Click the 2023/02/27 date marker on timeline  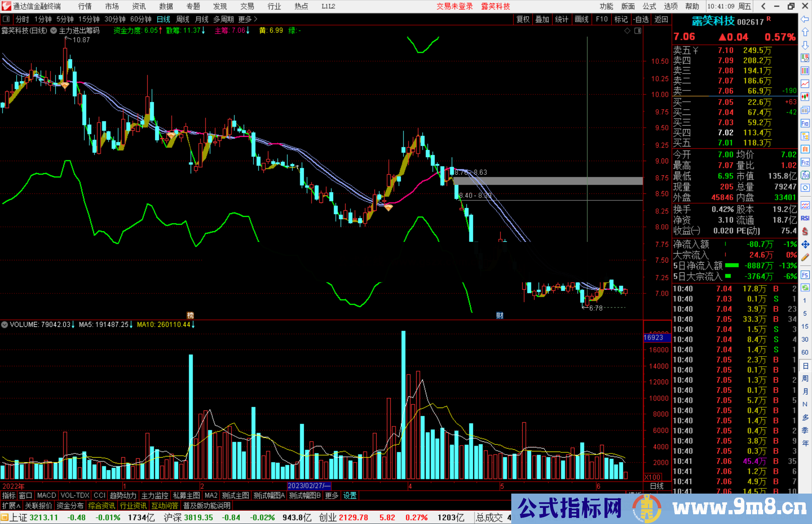309,486
